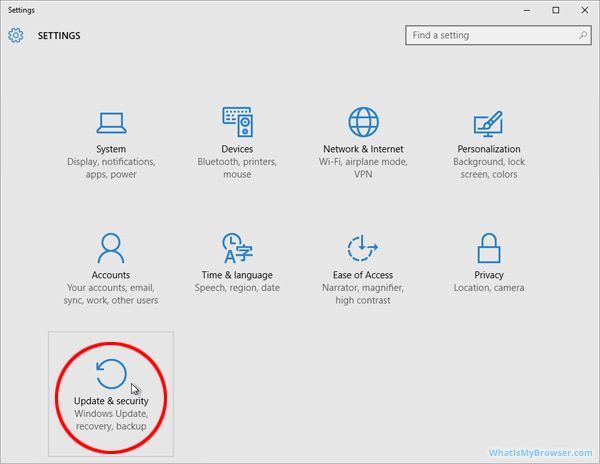This screenshot has height=464, width=600.
Task: Click the "Ease of Access" label
Action: (363, 275)
